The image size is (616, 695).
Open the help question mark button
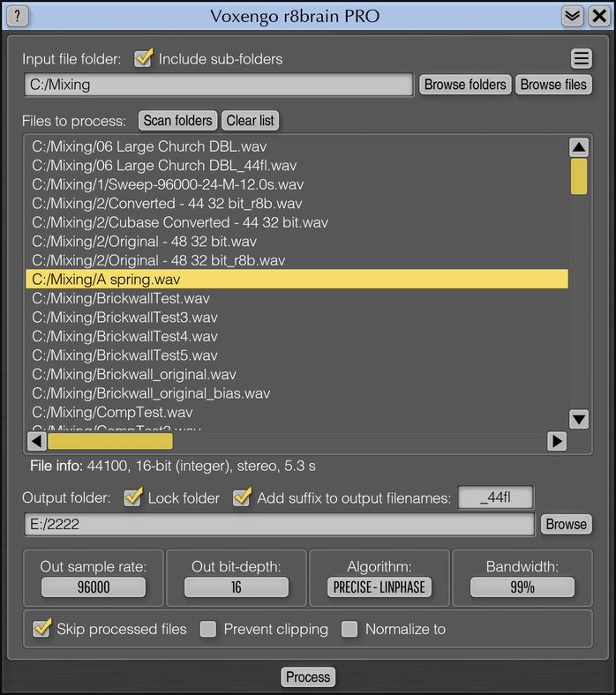click(18, 16)
